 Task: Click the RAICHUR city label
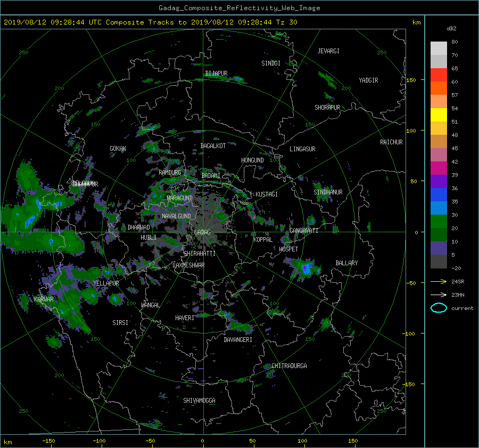point(391,142)
